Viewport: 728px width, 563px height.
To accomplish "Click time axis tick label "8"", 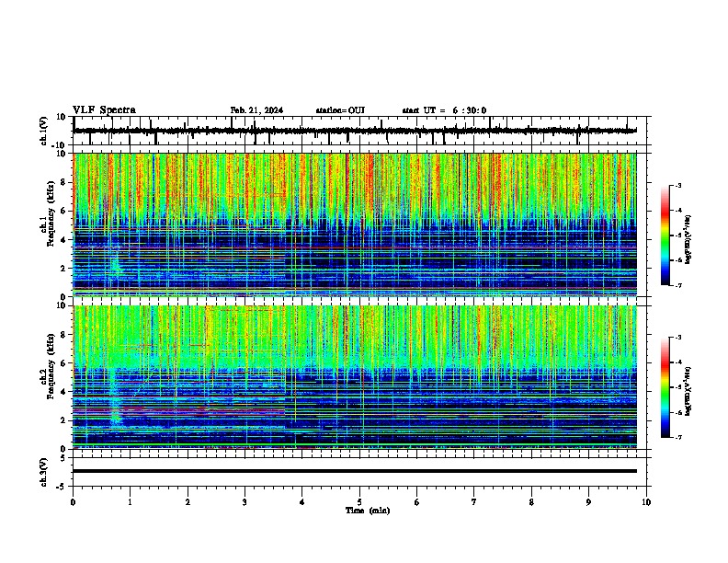I will coord(531,501).
